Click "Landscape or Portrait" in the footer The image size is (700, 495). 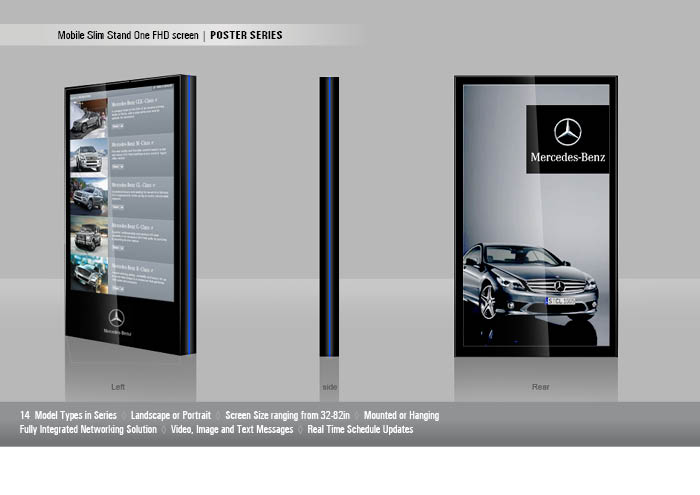pyautogui.click(x=171, y=415)
